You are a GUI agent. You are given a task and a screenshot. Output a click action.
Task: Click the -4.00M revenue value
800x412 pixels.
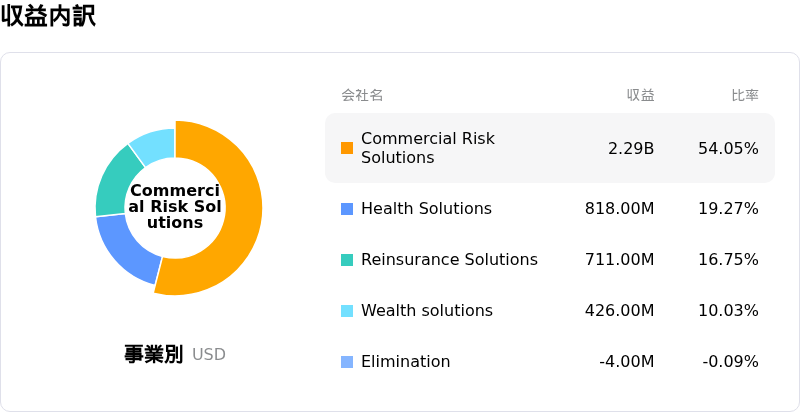point(627,362)
